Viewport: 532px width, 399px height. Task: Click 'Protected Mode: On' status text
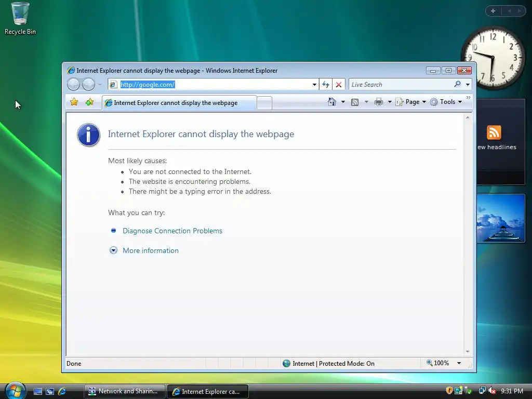pos(347,363)
